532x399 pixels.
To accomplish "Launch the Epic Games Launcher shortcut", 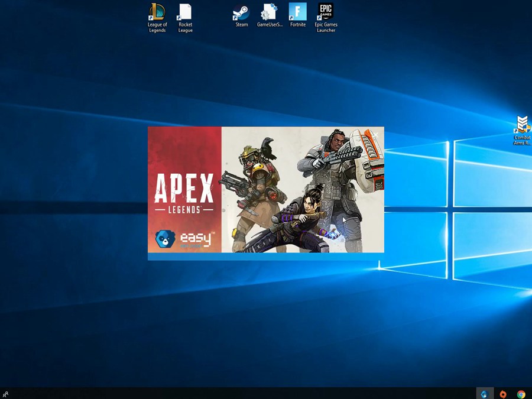I will pos(326,18).
